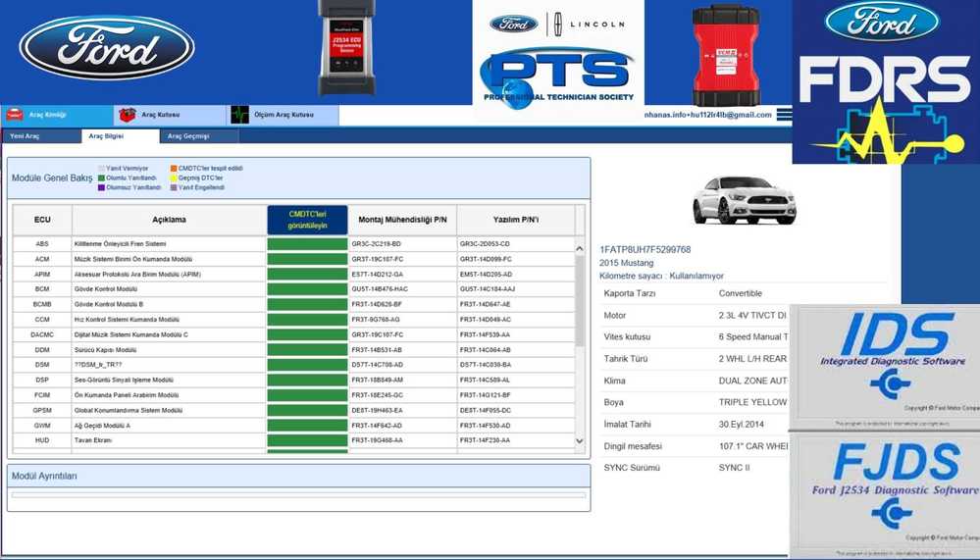Viewport: 980px width, 560px height.
Task: Click the ECU column header
Action: coord(42,220)
